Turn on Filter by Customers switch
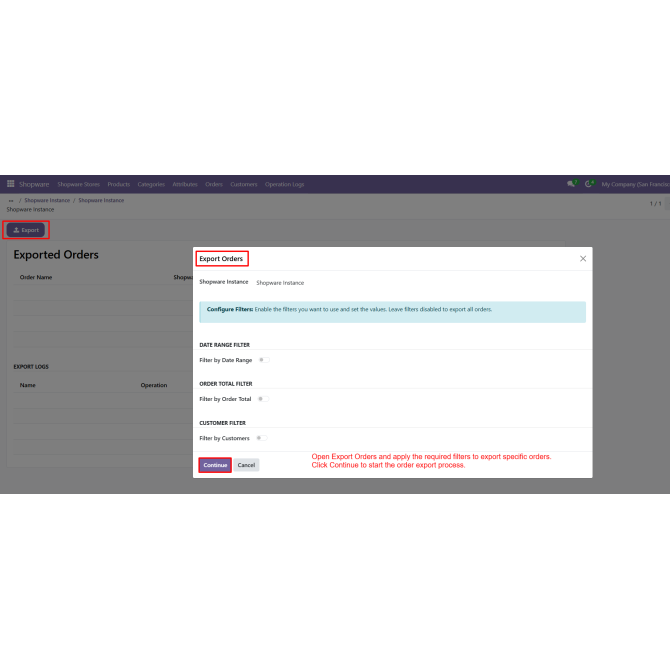 [x=262, y=438]
